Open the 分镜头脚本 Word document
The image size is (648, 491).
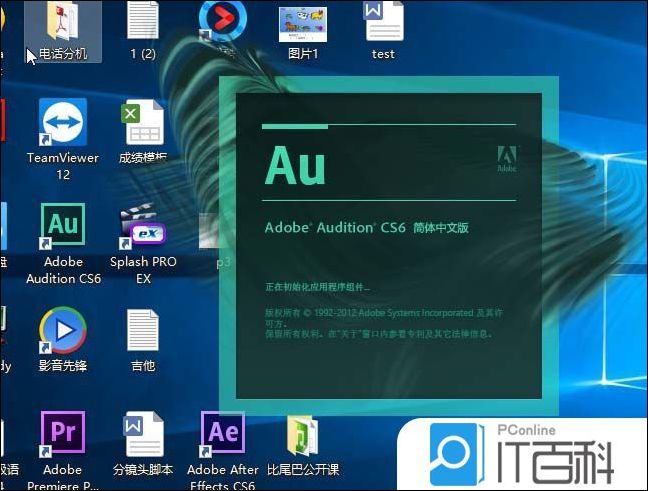[x=143, y=435]
